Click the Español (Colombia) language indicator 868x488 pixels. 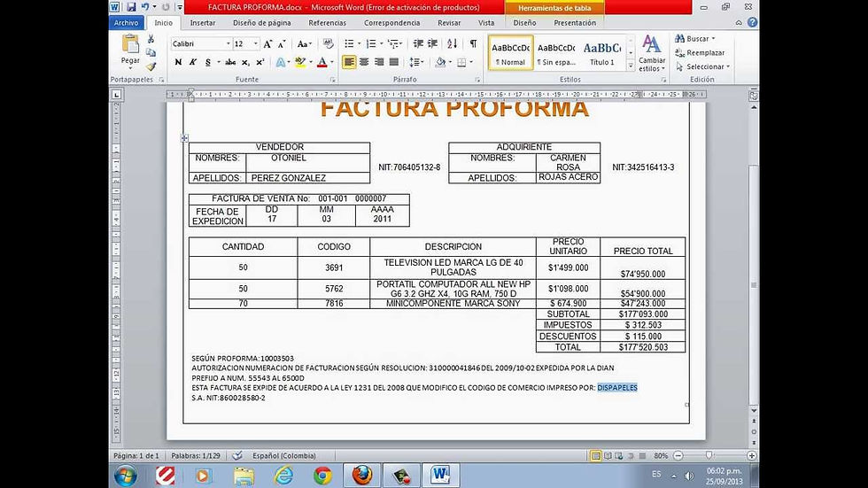tap(284, 455)
